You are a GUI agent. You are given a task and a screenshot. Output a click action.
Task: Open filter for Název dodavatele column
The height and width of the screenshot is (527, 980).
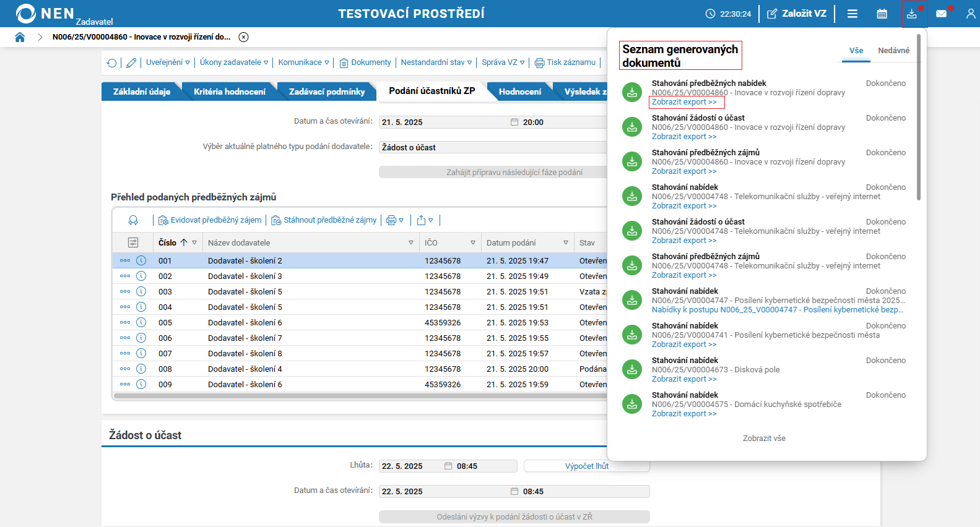tap(411, 243)
